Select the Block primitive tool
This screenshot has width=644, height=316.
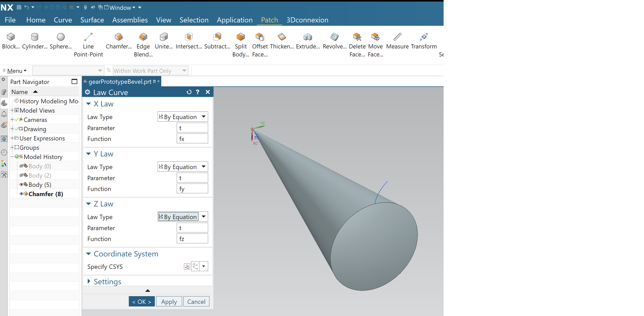[x=11, y=37]
